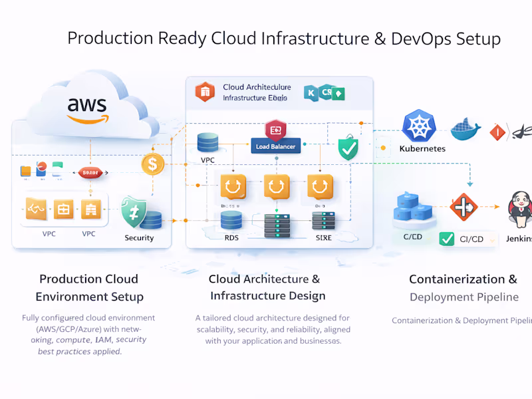Open the chevron beside CI/CD label
Image resolution: width=532 pixels, height=399 pixels.
pos(491,239)
